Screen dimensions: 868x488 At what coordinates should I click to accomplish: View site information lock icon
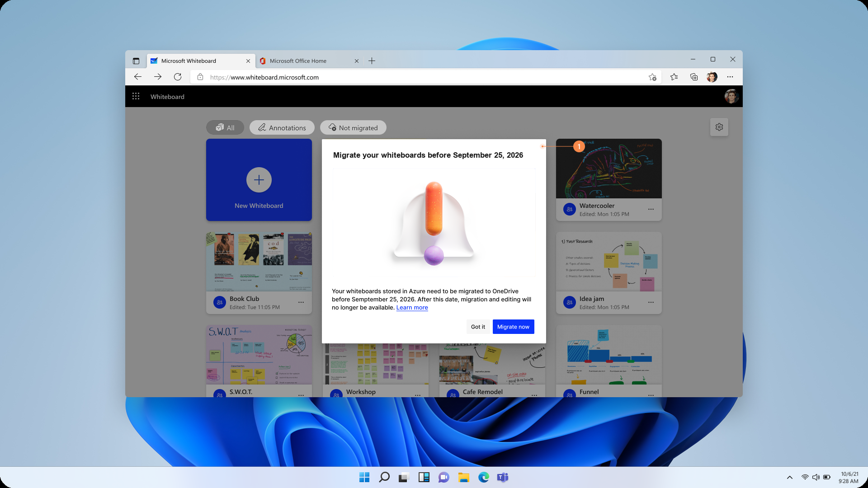[x=200, y=77]
